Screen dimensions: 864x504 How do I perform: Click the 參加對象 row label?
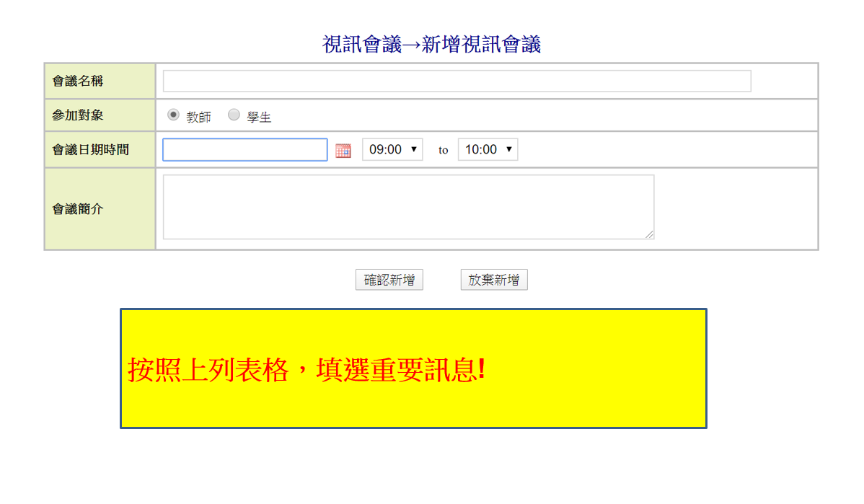78,115
